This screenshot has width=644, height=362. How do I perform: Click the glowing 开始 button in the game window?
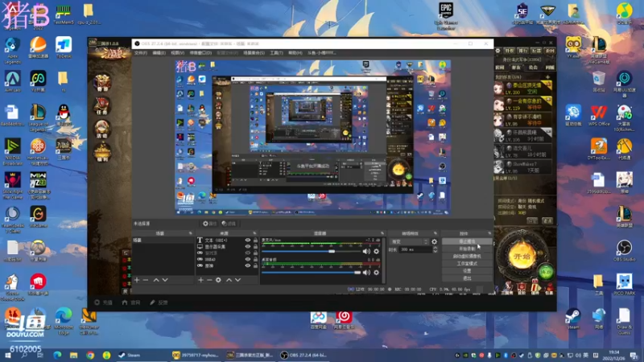[x=522, y=256]
